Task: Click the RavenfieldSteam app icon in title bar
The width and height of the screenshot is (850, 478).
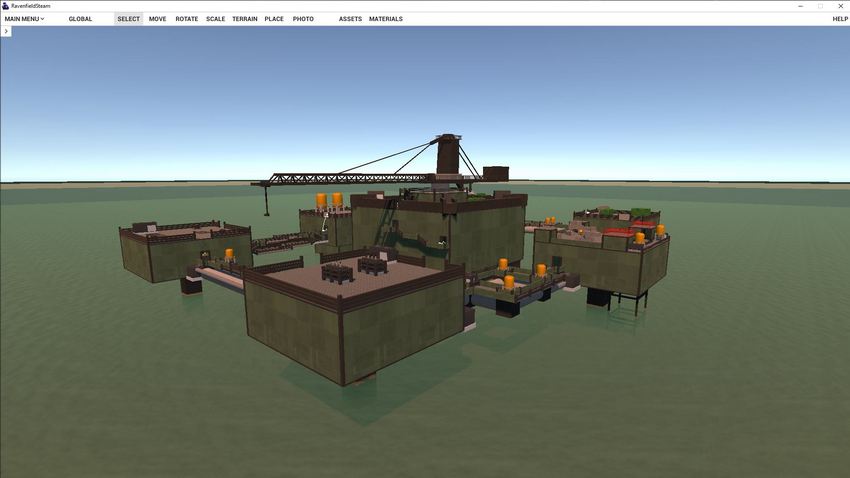Action: (6, 6)
